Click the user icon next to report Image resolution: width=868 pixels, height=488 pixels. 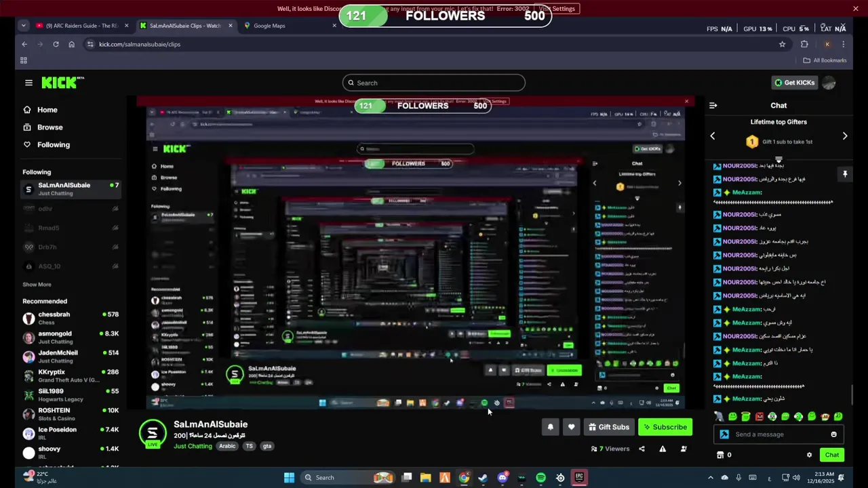tap(684, 449)
